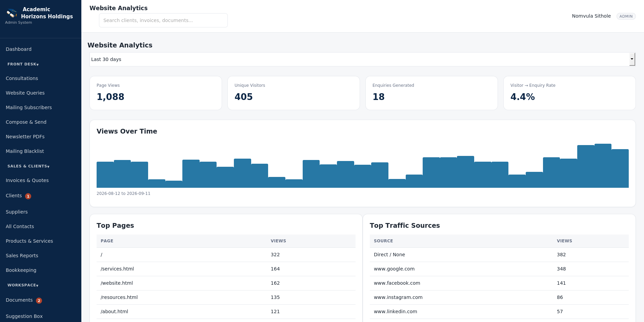Open Compose & Send

(26, 122)
